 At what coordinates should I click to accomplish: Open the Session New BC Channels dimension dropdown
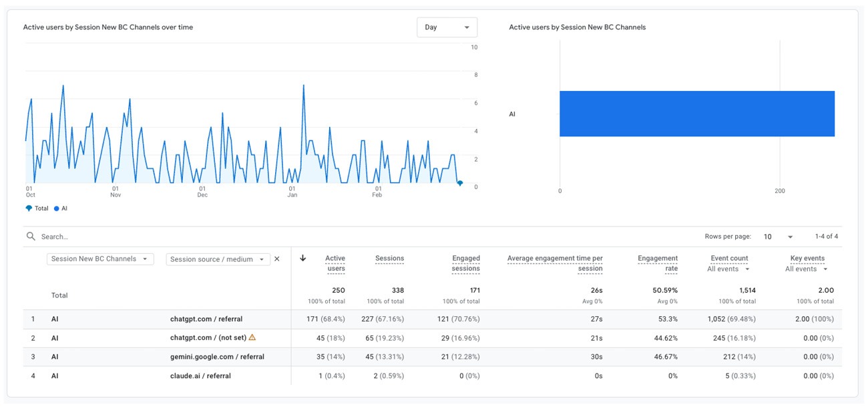[x=100, y=258]
